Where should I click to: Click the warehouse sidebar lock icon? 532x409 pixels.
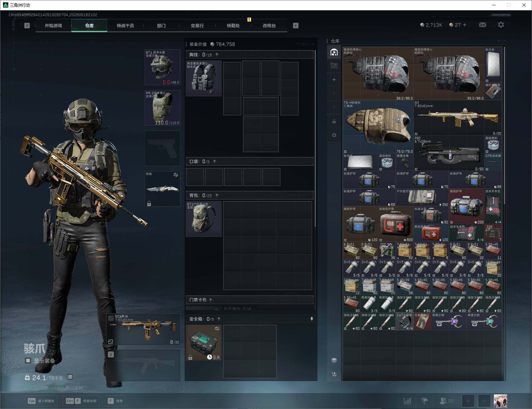coord(334,121)
